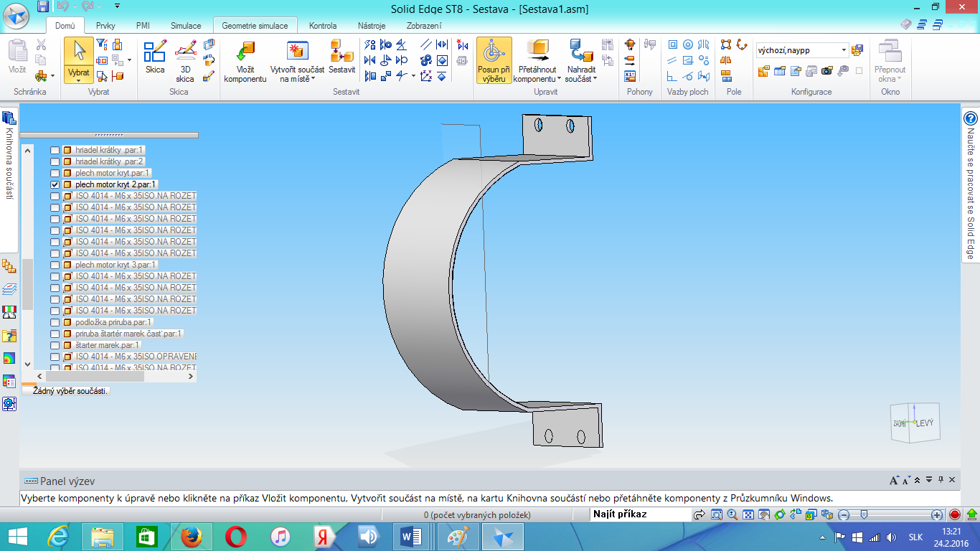Screen dimensions: 980x551
Task: Open the quick access toolbar customize arrow
Action: tap(117, 6)
